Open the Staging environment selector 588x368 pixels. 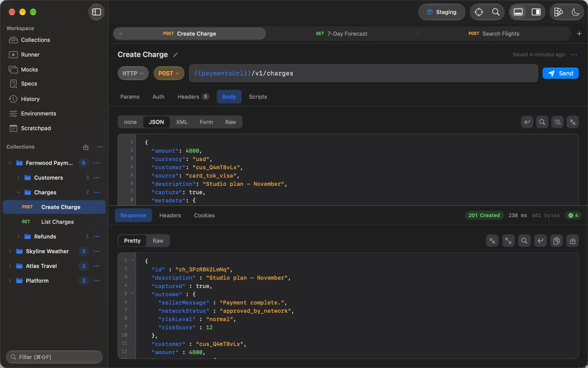(x=442, y=12)
